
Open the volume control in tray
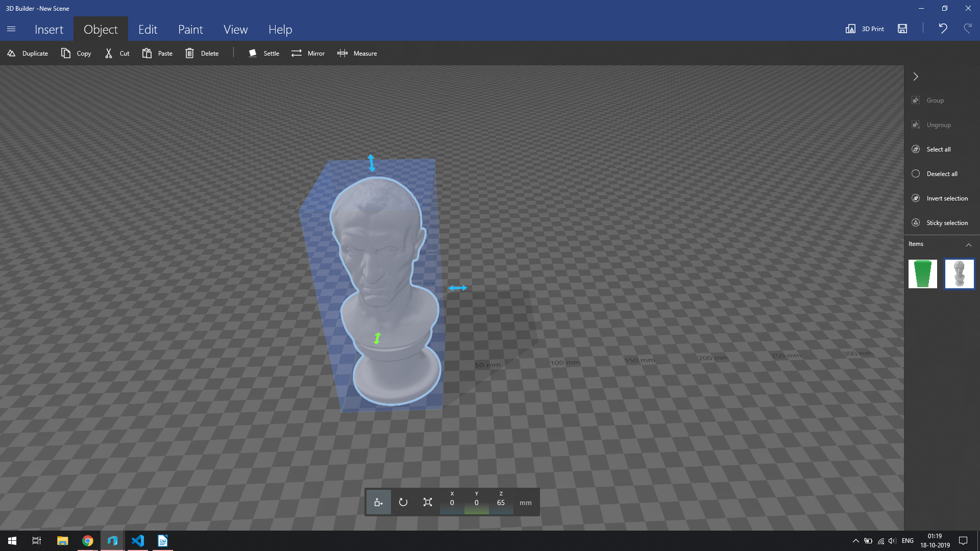pyautogui.click(x=892, y=541)
